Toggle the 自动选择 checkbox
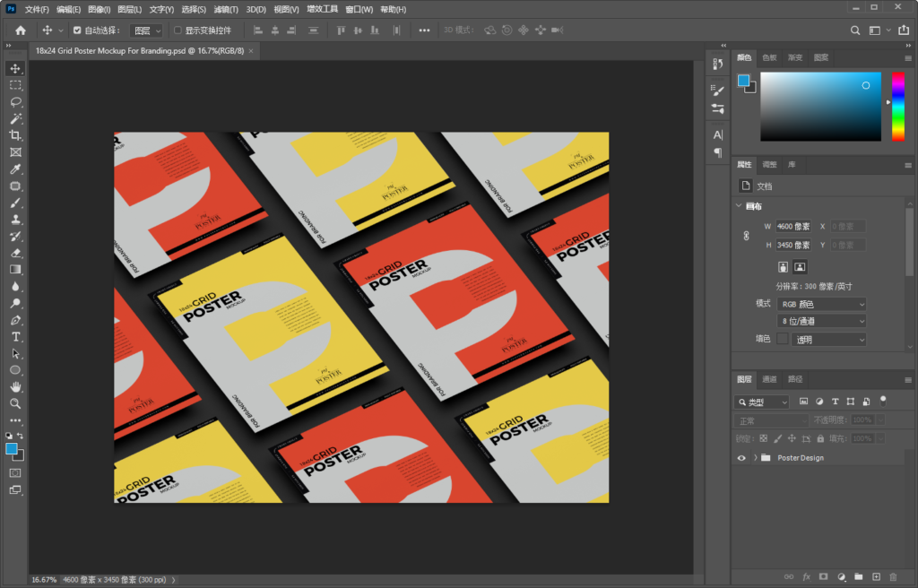 (77, 30)
